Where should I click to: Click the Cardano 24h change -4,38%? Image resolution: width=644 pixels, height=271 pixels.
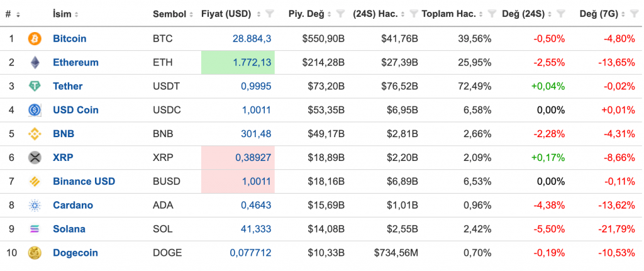[x=549, y=206]
